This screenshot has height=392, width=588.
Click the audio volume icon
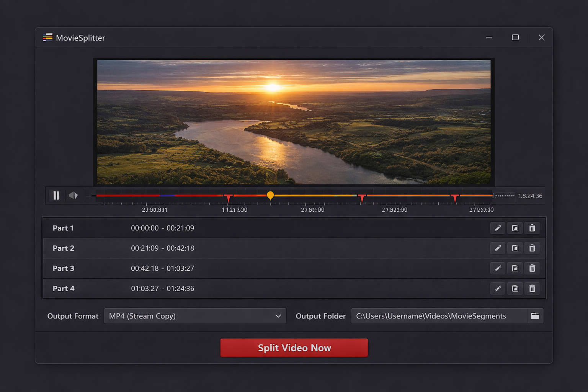73,196
